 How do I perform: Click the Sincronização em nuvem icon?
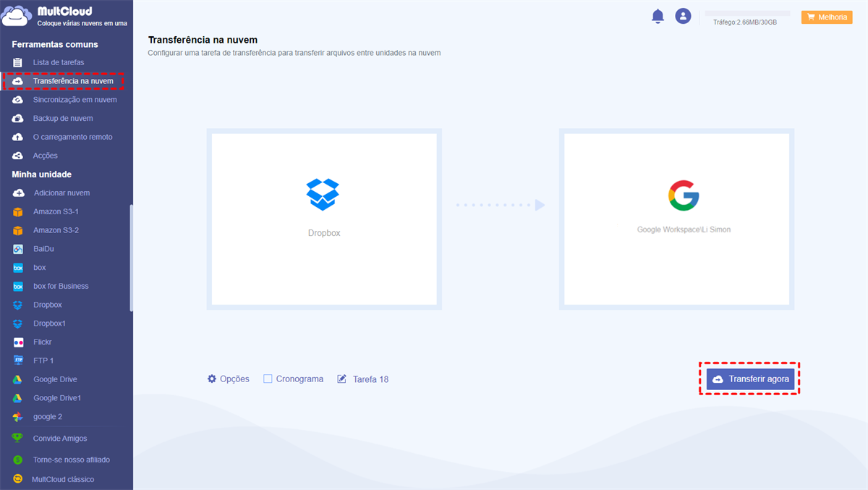(18, 100)
